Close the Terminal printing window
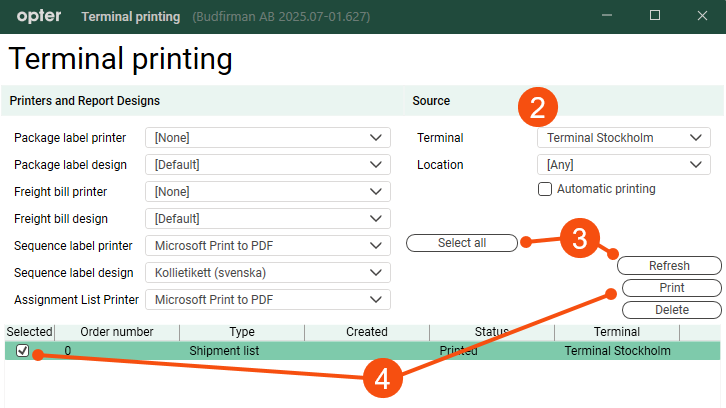 (x=702, y=16)
